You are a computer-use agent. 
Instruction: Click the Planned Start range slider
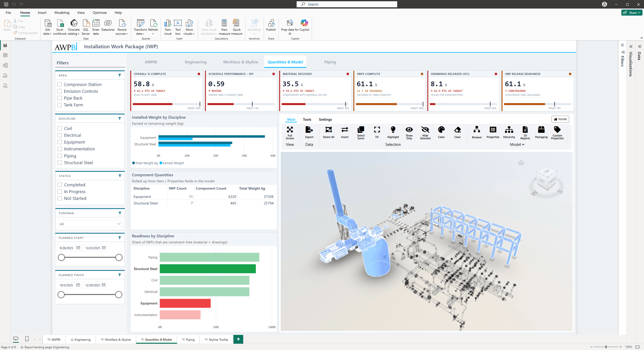[90, 257]
